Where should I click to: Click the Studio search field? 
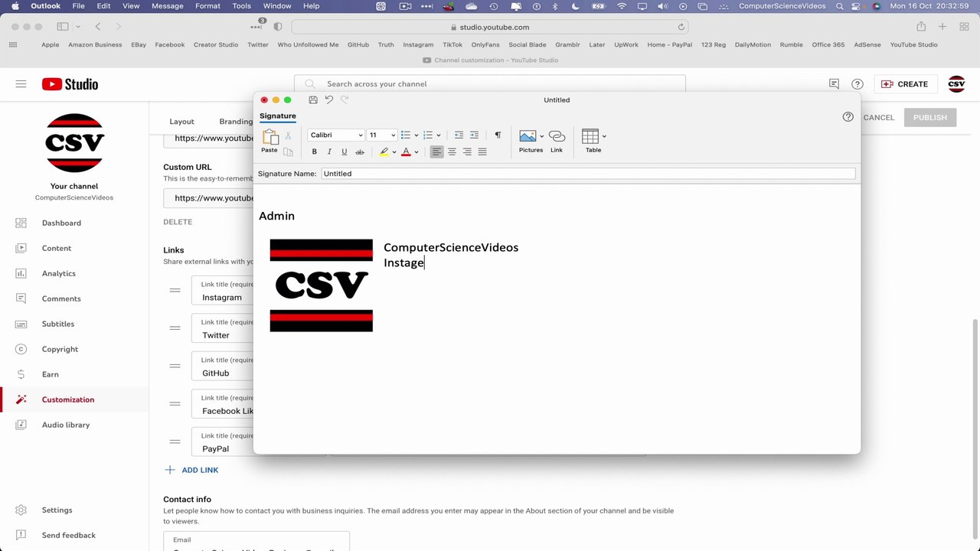click(x=490, y=84)
